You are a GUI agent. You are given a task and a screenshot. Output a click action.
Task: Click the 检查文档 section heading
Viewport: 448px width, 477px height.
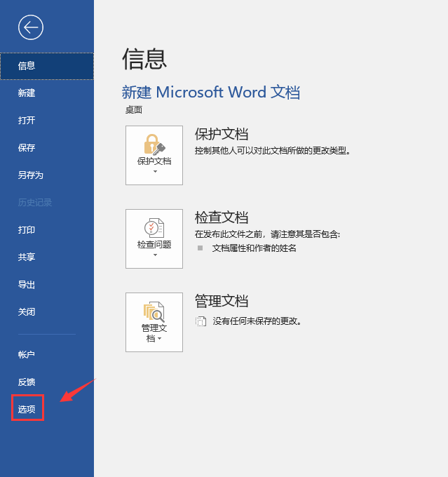pyautogui.click(x=222, y=217)
